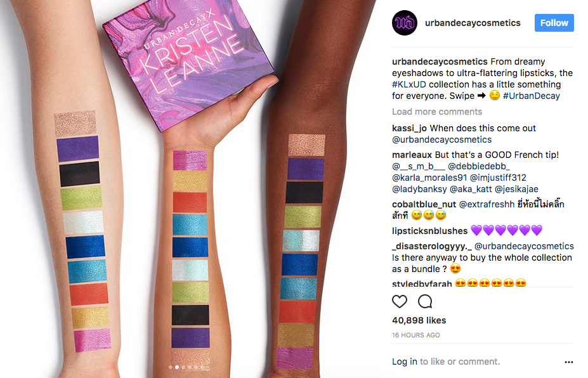Open the three-dots more options menu
Screen dimensions: 588x378
568,362
